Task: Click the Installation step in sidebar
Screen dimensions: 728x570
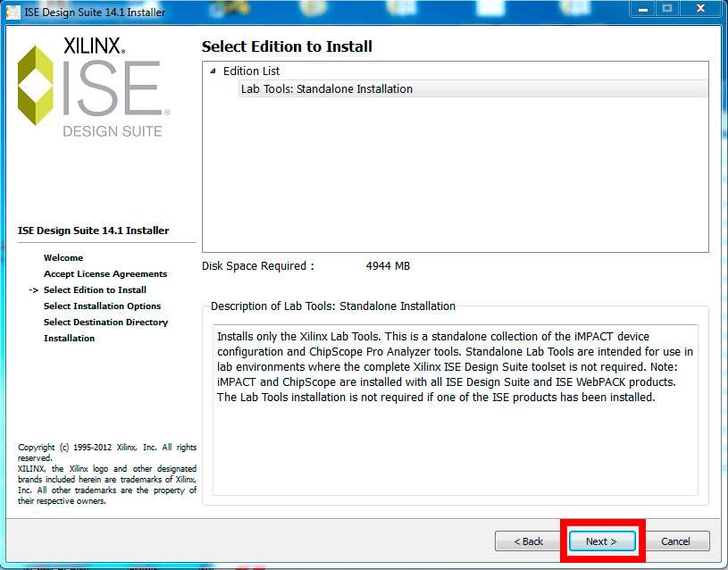Action: click(69, 339)
